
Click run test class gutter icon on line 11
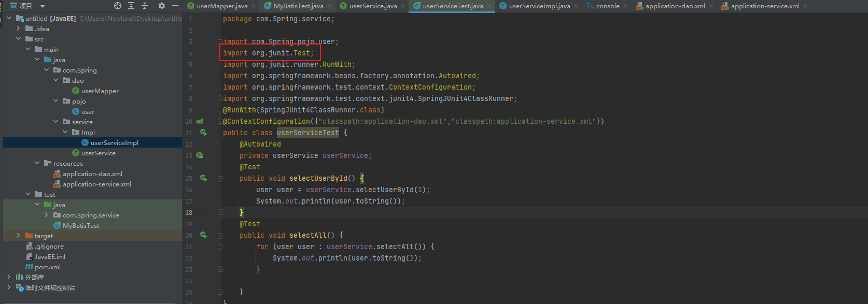point(203,133)
